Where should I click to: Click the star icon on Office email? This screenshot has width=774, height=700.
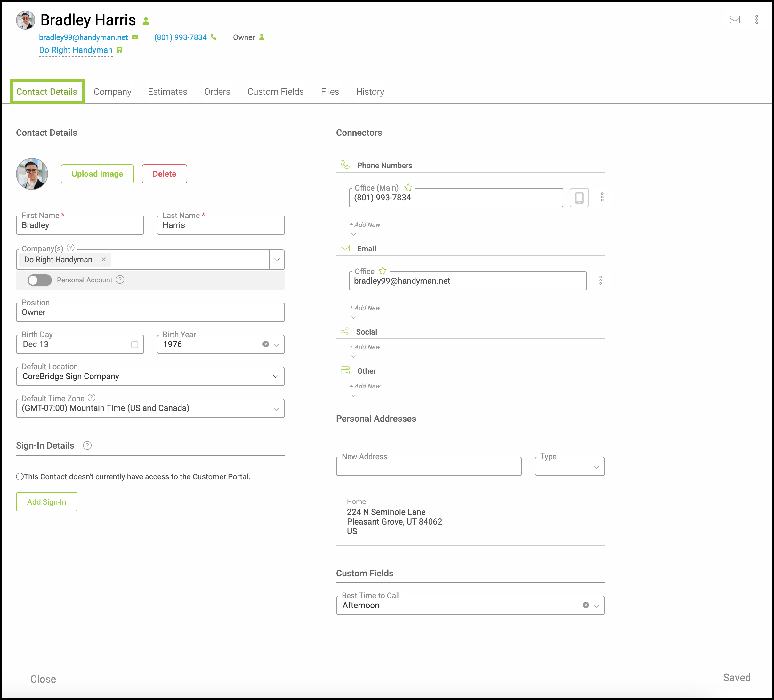383,271
